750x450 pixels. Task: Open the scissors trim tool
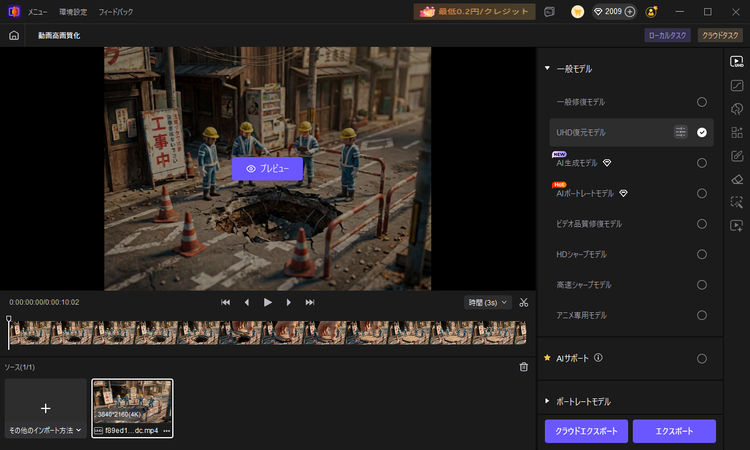pyautogui.click(x=524, y=302)
